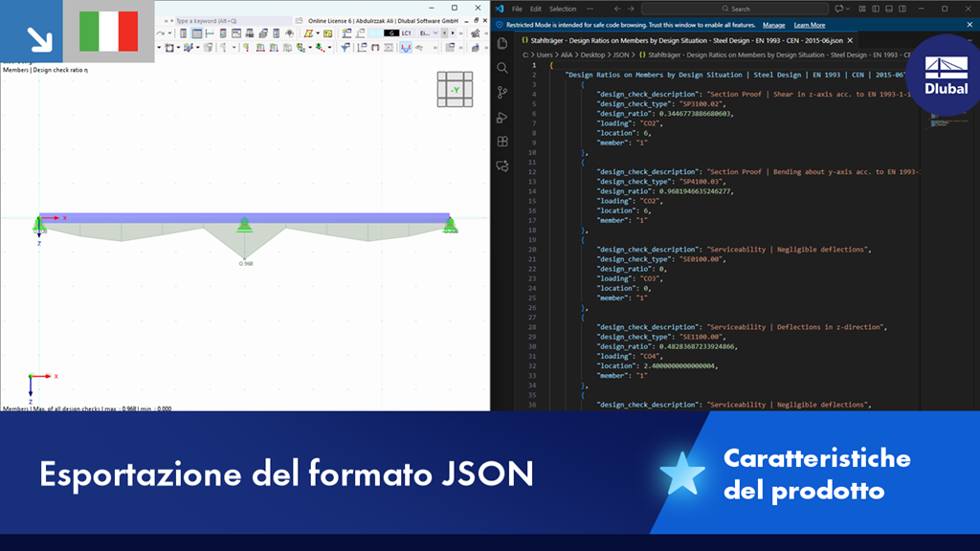Open the Selection menu in VS Code
The width and height of the screenshot is (980, 551).
coord(563,9)
